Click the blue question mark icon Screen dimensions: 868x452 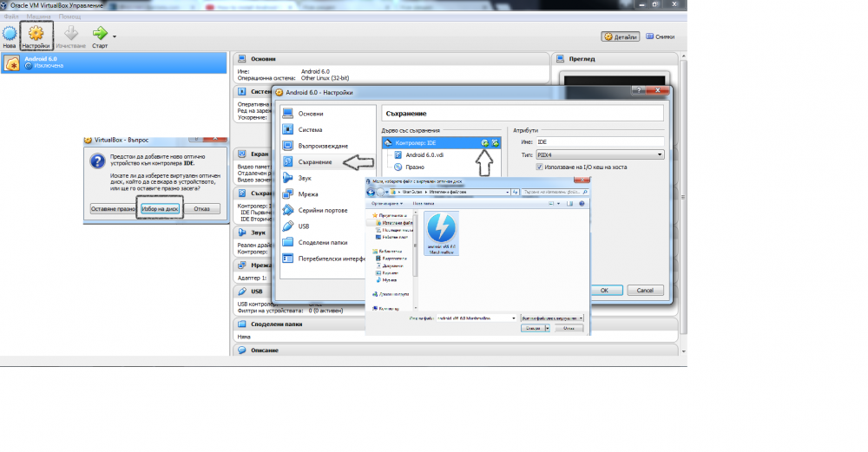[x=97, y=161]
